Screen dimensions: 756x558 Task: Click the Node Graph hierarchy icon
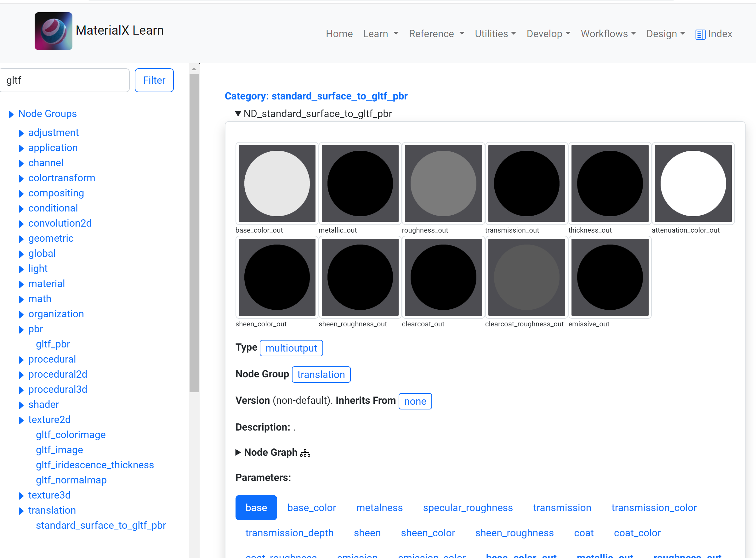[x=305, y=453]
